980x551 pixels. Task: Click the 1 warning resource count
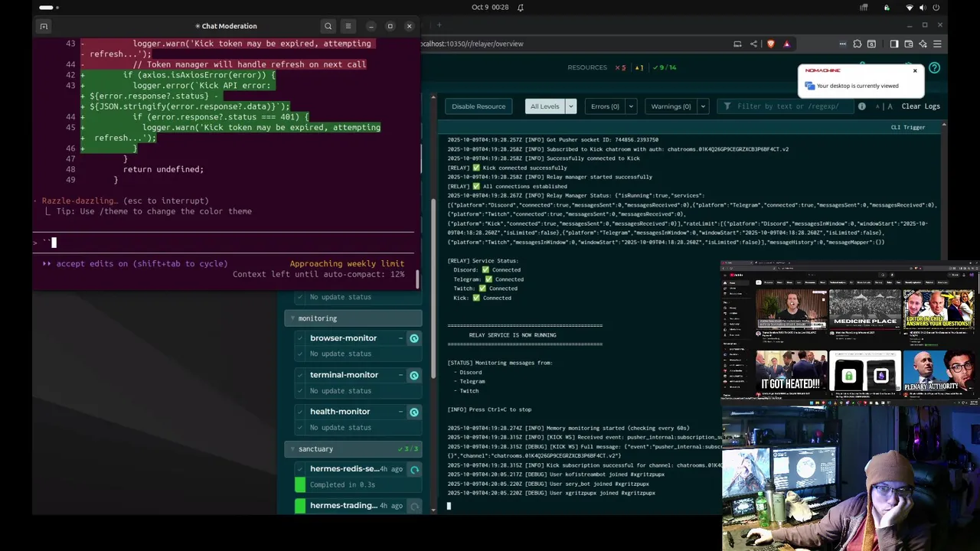click(x=639, y=67)
